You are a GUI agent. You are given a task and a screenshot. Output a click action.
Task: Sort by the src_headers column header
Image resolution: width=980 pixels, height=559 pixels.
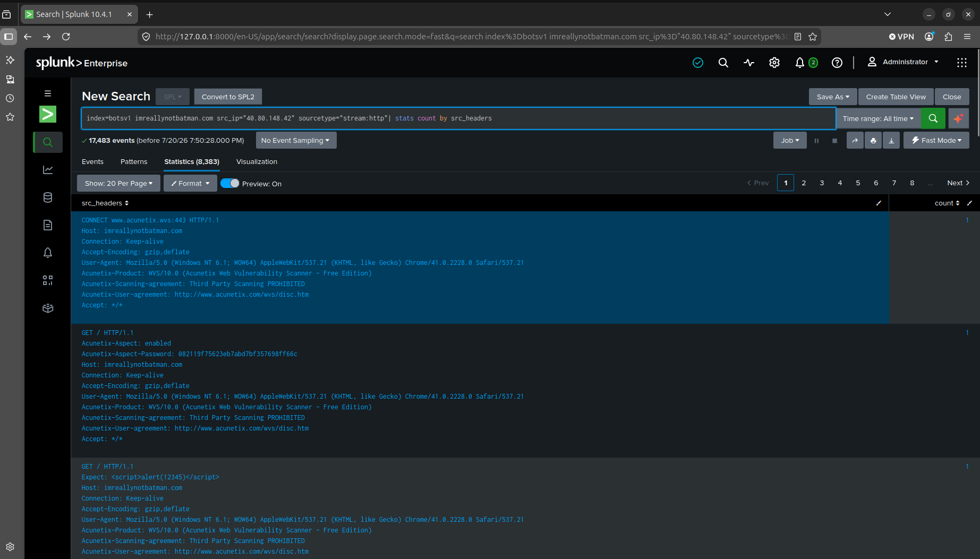(x=105, y=203)
